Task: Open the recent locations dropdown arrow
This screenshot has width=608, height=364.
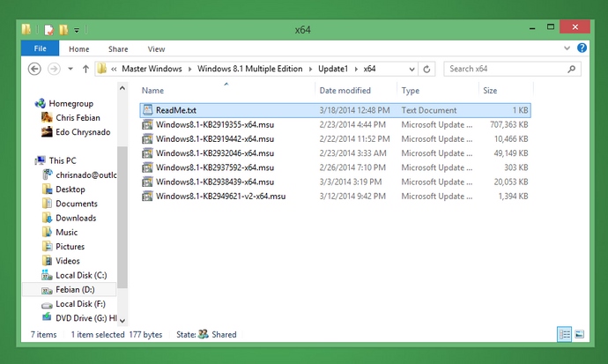Action: tap(70, 69)
